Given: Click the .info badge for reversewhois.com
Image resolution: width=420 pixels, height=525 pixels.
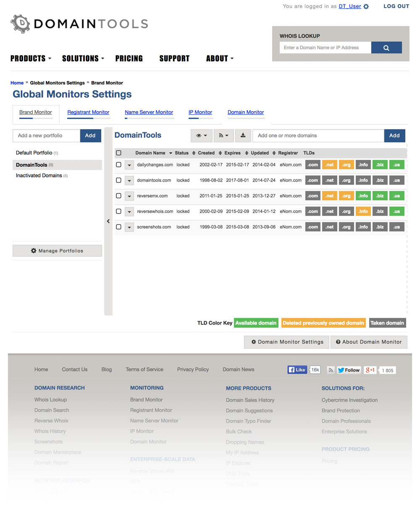Looking at the screenshot, I should click(363, 211).
